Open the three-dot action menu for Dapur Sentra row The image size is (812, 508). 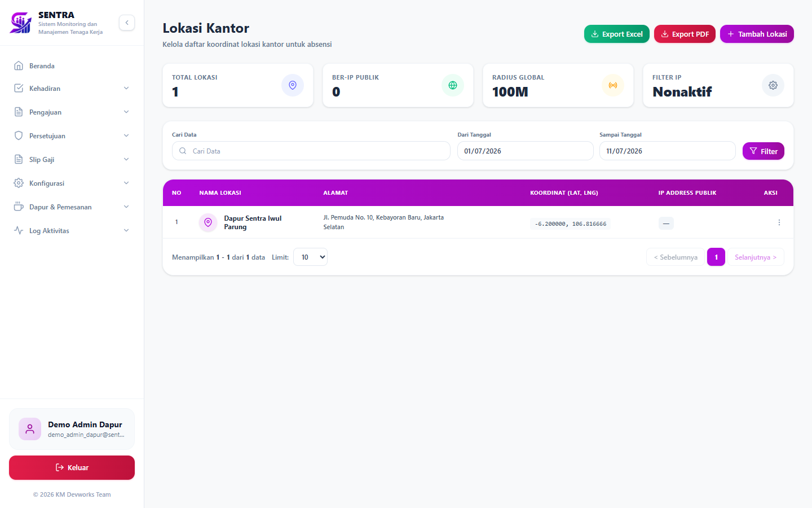pos(779,222)
